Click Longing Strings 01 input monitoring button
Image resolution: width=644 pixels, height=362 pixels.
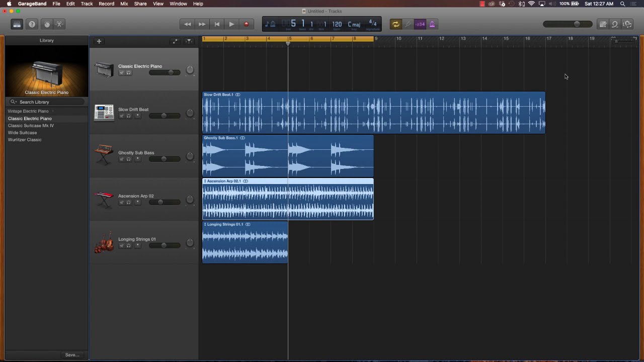click(137, 246)
